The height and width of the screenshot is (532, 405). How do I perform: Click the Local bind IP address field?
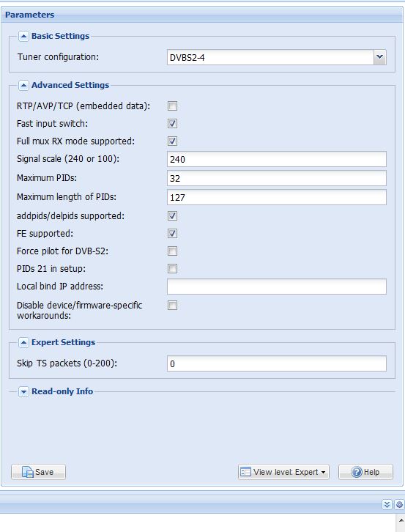tap(276, 287)
